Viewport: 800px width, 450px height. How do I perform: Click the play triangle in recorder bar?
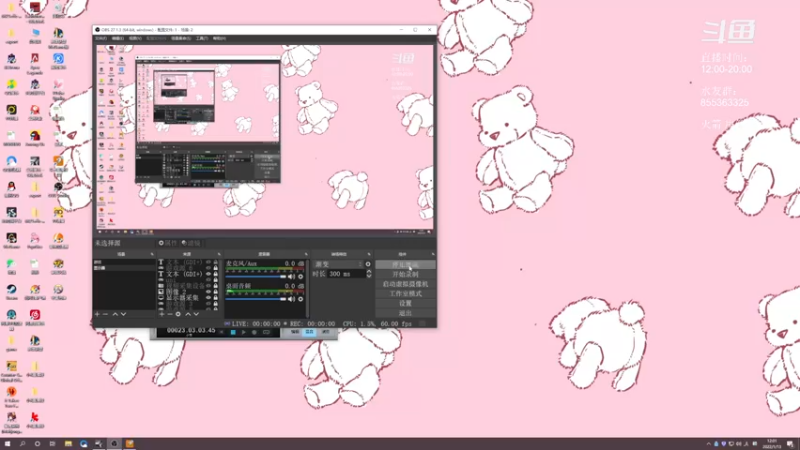click(244, 332)
